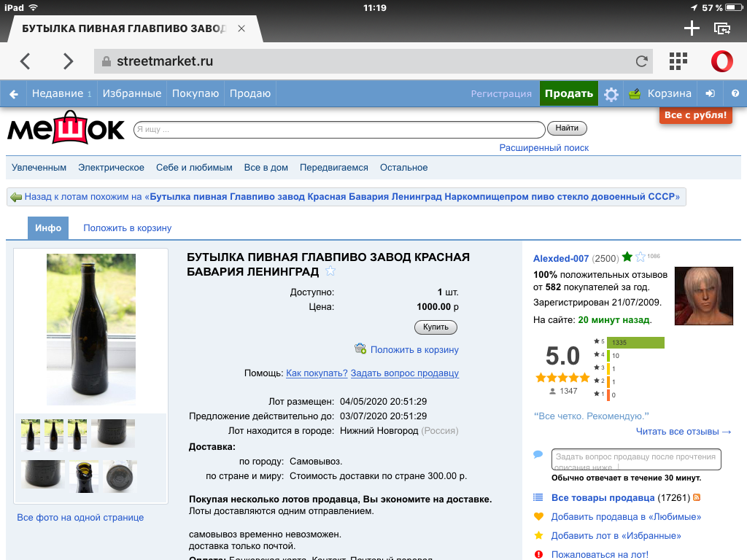Click the help question mark icon
747x560 pixels.
point(735,94)
